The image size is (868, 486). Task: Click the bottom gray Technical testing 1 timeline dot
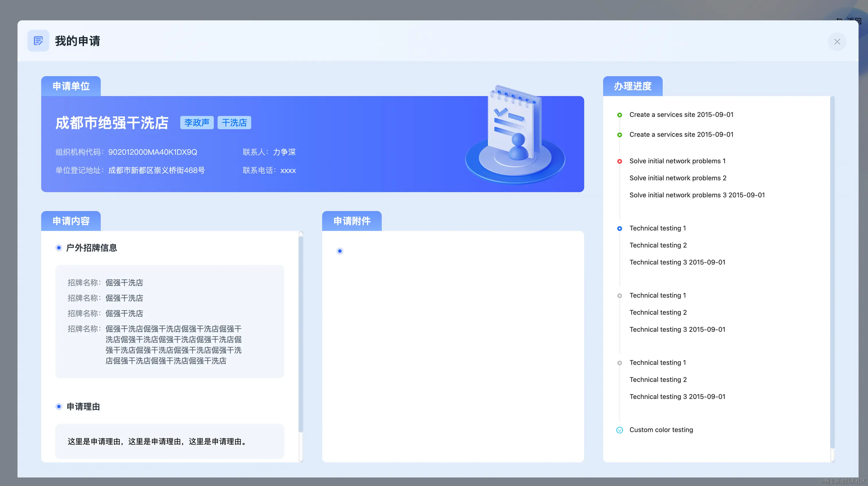tap(619, 363)
